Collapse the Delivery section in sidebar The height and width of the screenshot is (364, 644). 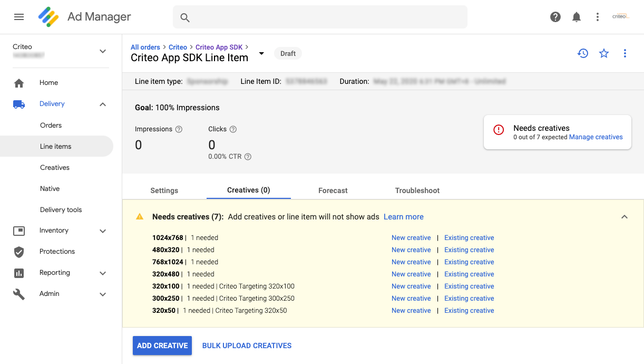pyautogui.click(x=103, y=104)
